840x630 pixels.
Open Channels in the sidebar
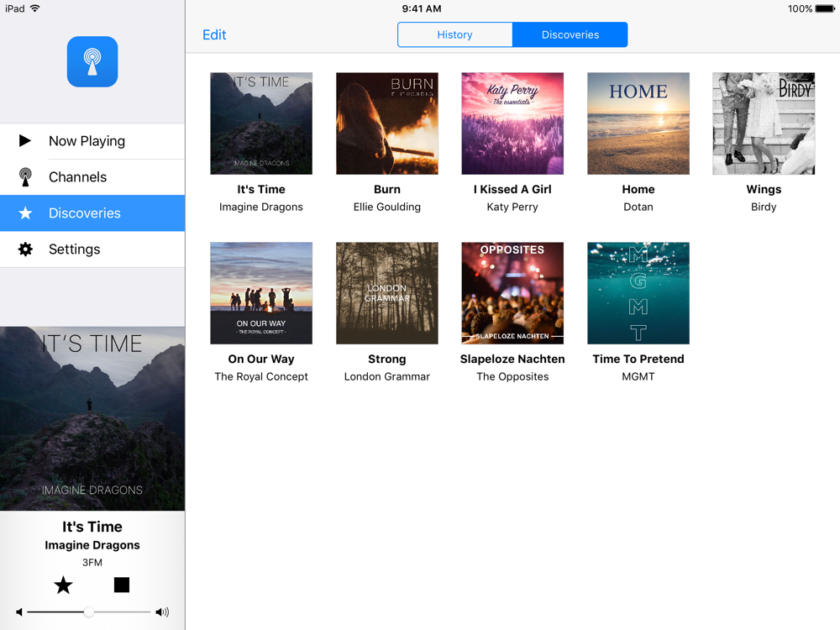coord(92,176)
